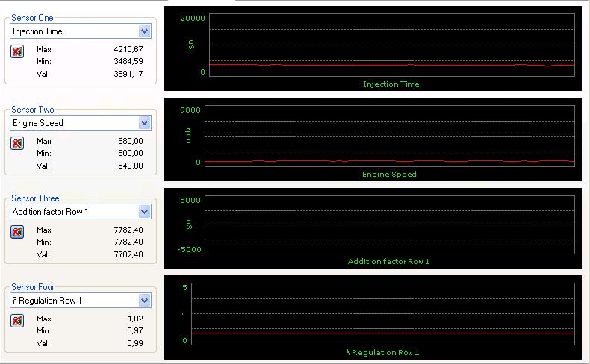
Task: Click the λ Regulation Row 1 combo box text
Action: pyautogui.click(x=47, y=300)
